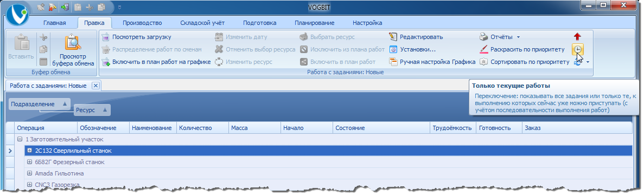Viewport: 644px width, 195px height.
Task: Click Раскрасить по приоритету
Action: tap(522, 50)
